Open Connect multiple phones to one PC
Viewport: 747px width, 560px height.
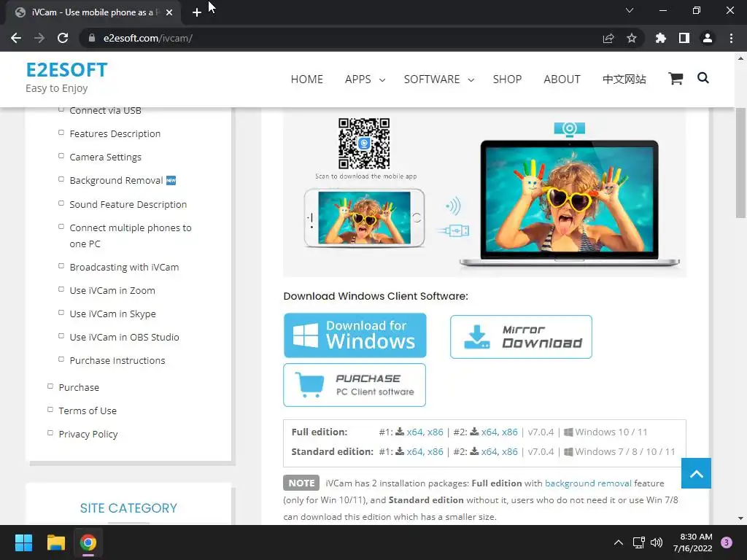(x=131, y=236)
